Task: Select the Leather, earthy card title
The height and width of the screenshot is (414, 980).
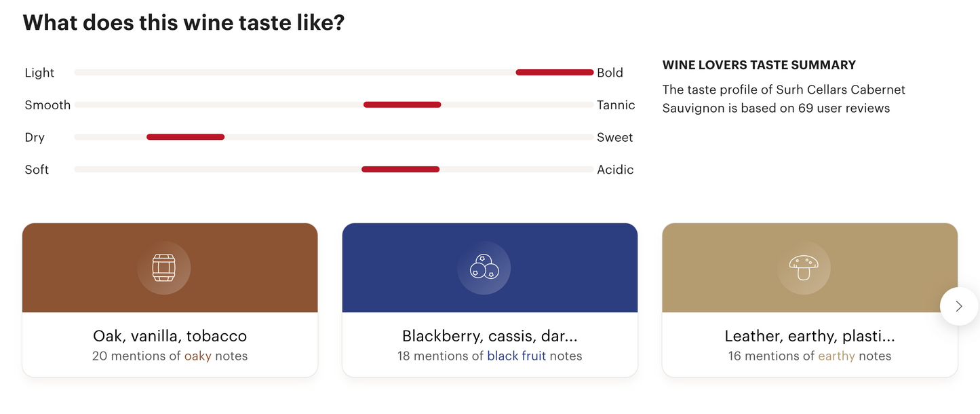Action: (x=810, y=336)
